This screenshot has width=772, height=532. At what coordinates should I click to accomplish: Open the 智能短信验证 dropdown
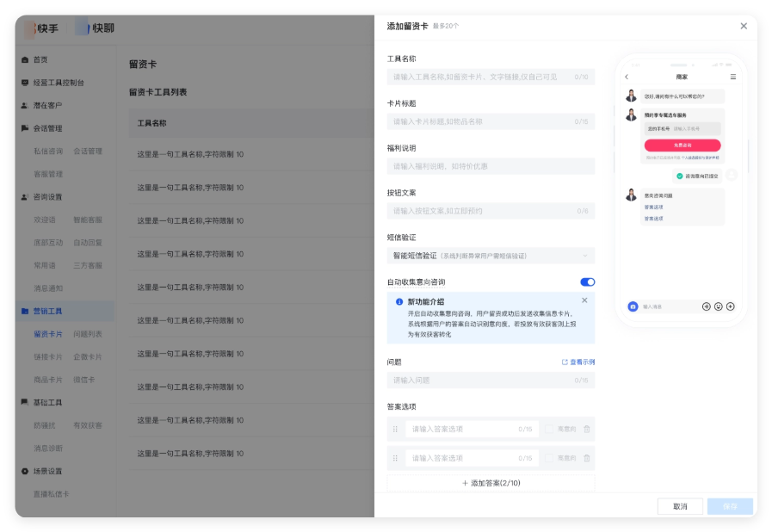coord(491,255)
